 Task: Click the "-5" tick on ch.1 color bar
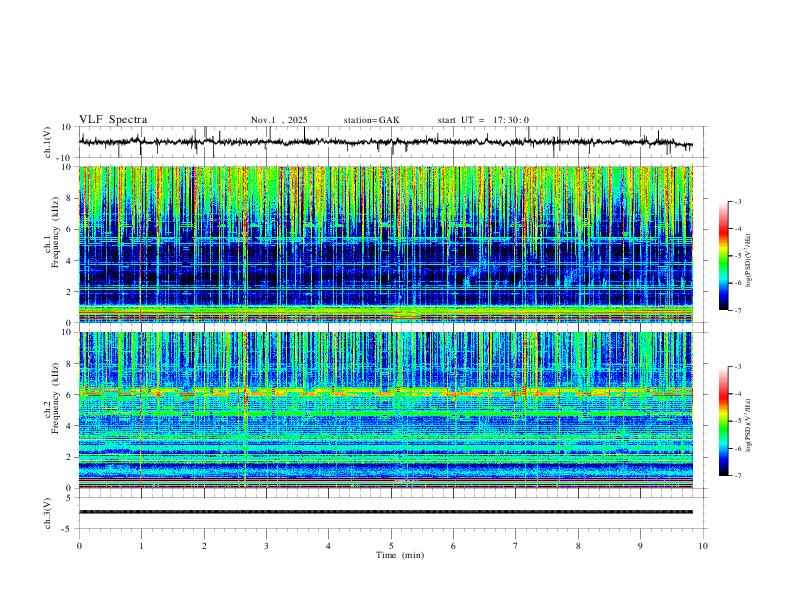coord(737,256)
